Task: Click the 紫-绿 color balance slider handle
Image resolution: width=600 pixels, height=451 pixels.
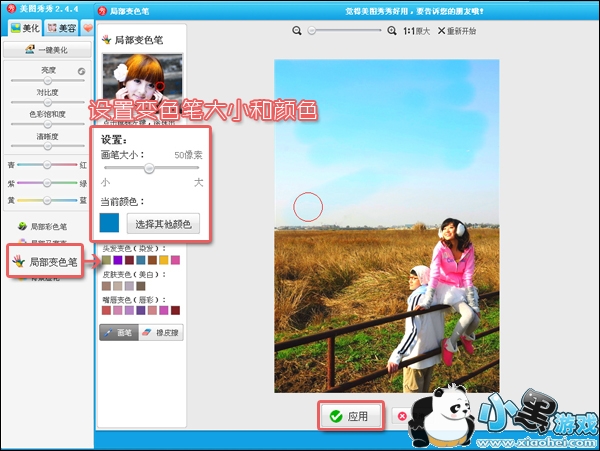Action: click(x=47, y=183)
